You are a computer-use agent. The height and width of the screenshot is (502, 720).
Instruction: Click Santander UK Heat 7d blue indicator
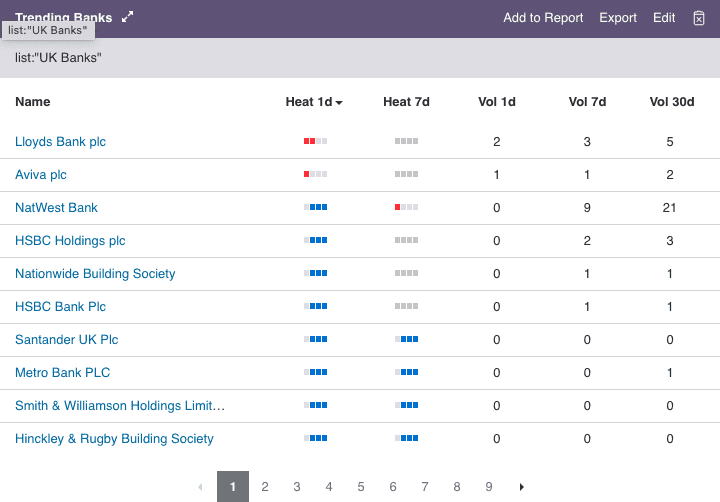coord(406,339)
